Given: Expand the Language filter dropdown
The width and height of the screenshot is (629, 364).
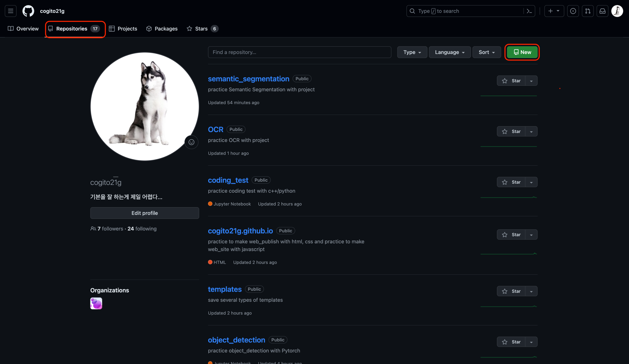Looking at the screenshot, I should (x=450, y=52).
